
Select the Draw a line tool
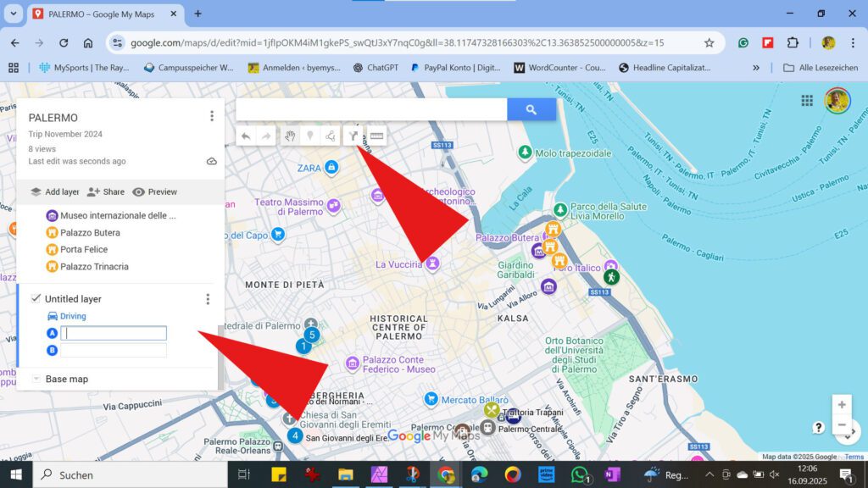click(x=331, y=136)
